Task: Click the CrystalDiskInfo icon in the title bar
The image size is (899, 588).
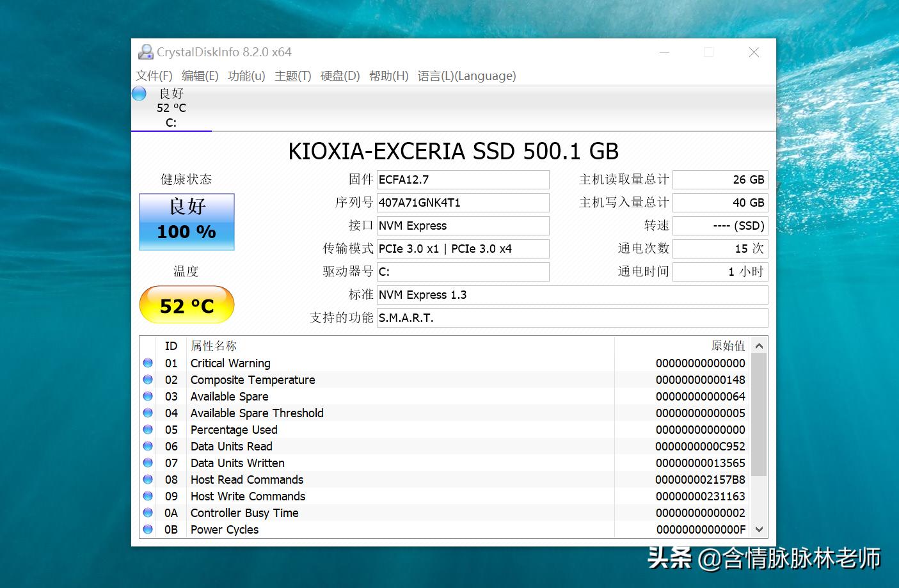Action: click(x=146, y=51)
